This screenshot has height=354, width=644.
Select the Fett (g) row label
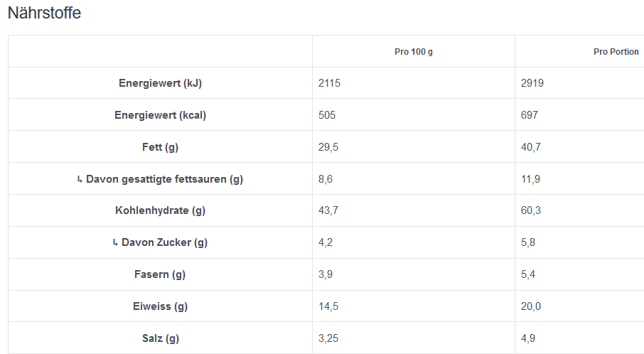(x=160, y=147)
